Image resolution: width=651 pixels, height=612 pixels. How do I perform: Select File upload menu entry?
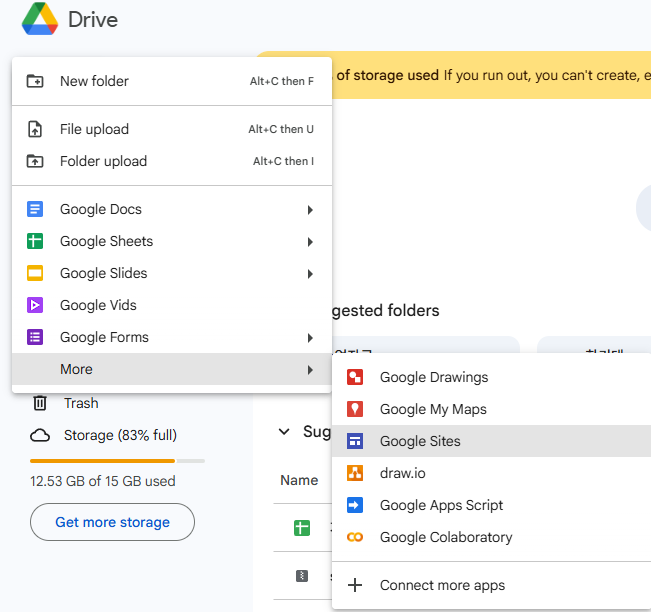94,129
